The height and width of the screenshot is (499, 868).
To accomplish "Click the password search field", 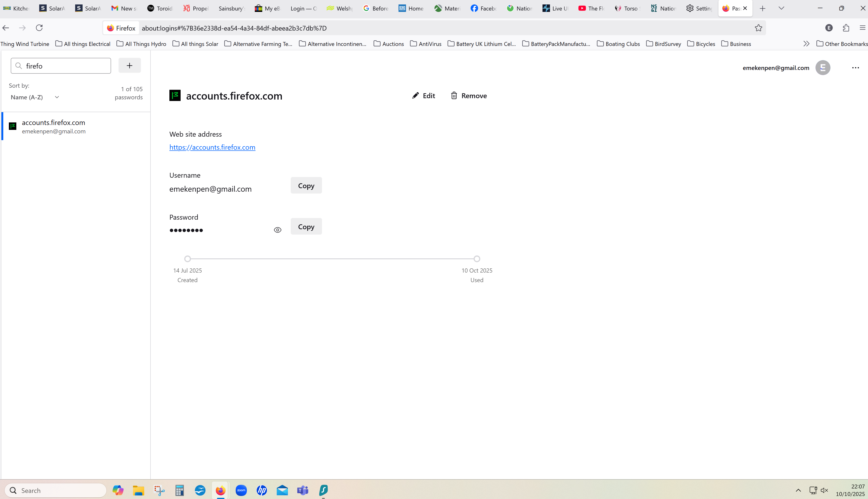I will click(x=65, y=66).
